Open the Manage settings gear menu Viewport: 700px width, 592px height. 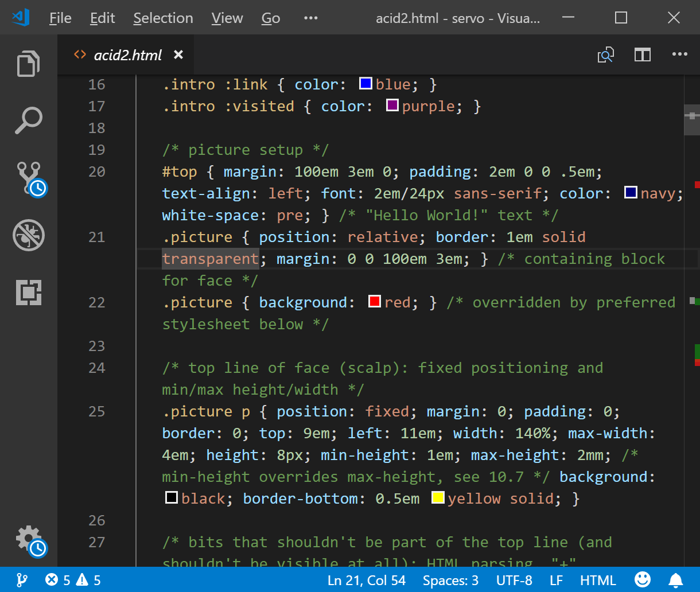click(28, 539)
